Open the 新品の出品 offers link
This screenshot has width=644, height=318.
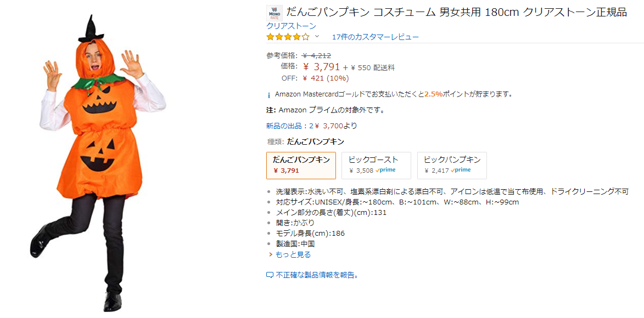point(287,126)
